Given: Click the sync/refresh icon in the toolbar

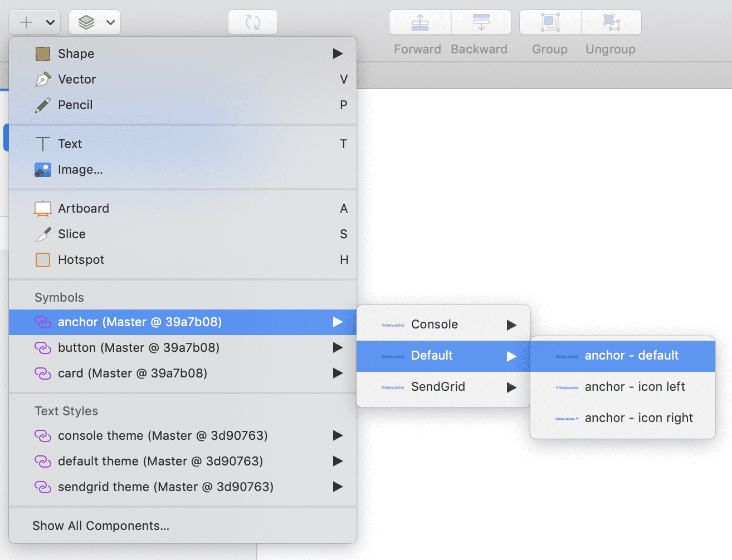Looking at the screenshot, I should pyautogui.click(x=253, y=22).
